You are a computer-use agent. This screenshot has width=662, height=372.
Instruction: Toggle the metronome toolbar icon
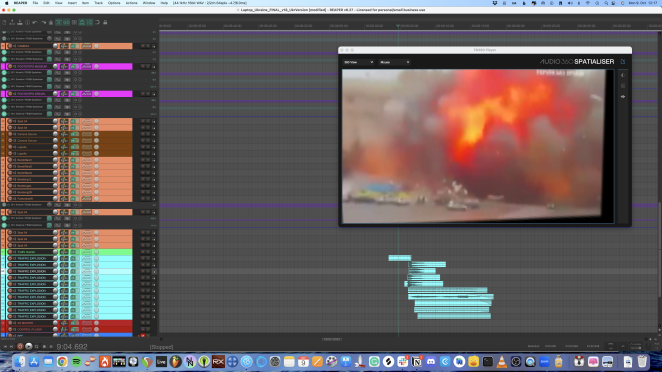coord(51,22)
